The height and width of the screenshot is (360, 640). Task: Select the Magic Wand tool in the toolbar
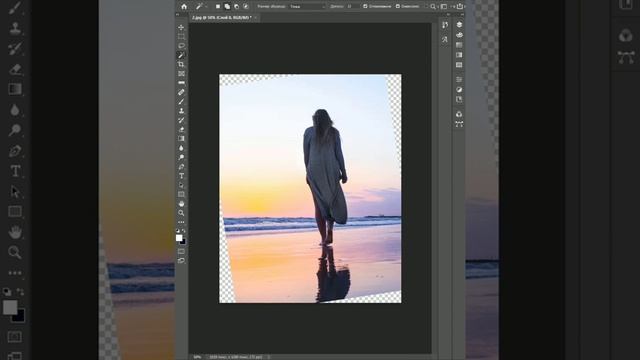[x=181, y=55]
